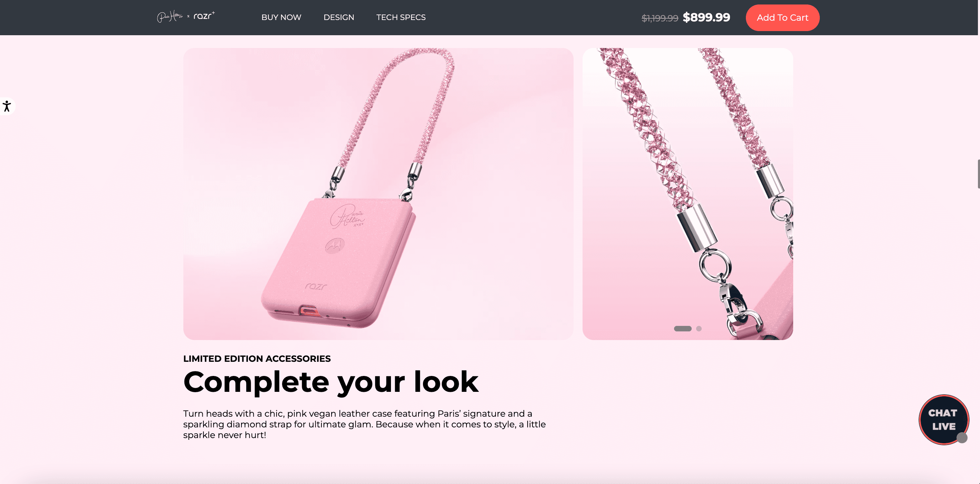Click the accessories description paragraph
Screen dimensions: 980x484
click(364, 424)
